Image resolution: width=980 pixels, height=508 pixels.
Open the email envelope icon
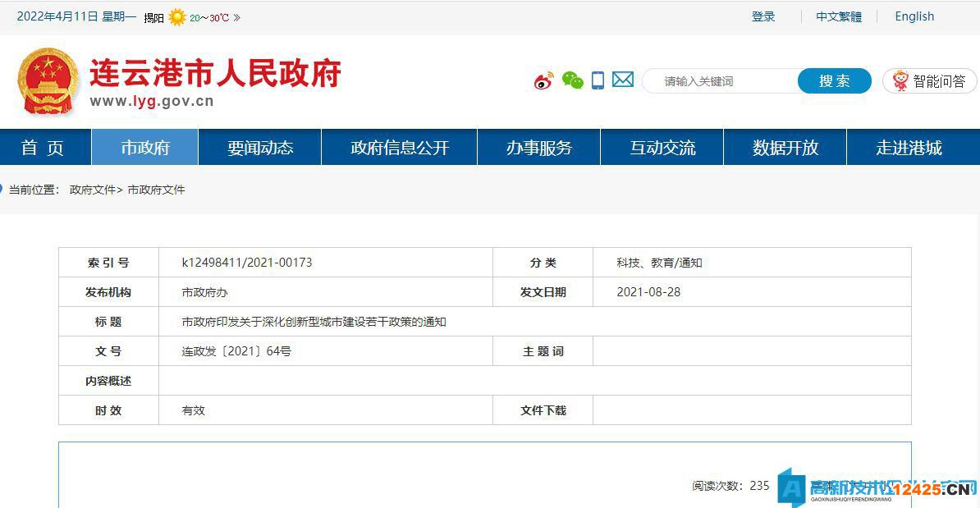(623, 80)
